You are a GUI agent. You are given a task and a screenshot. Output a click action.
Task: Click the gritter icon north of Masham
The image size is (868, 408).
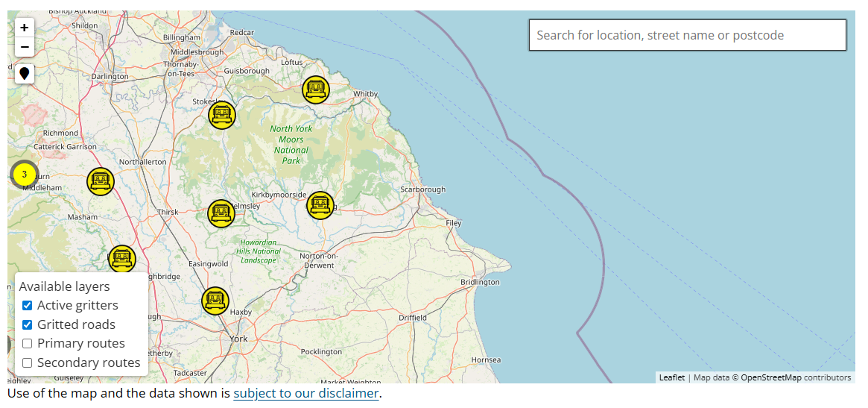point(101,181)
